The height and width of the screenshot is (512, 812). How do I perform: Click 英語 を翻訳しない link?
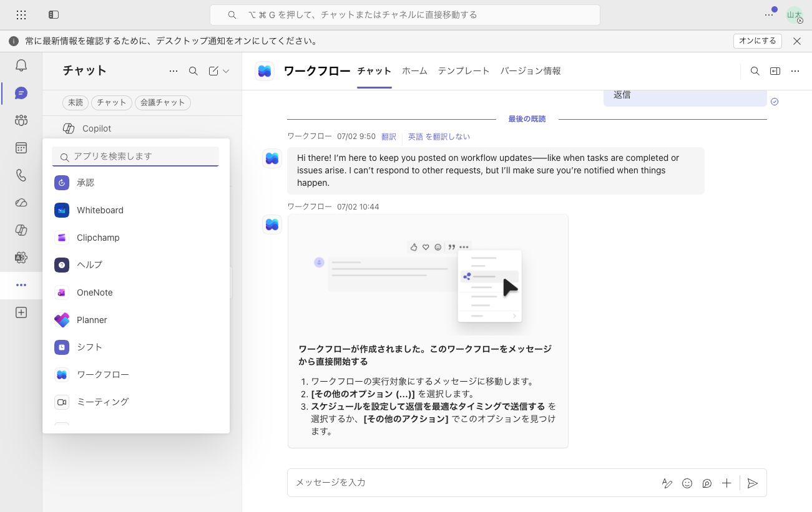(439, 137)
